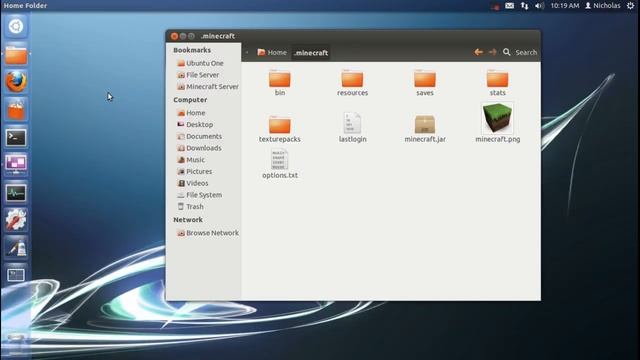640x360 pixels.
Task: Click the Files launcher icon
Action: [x=16, y=54]
